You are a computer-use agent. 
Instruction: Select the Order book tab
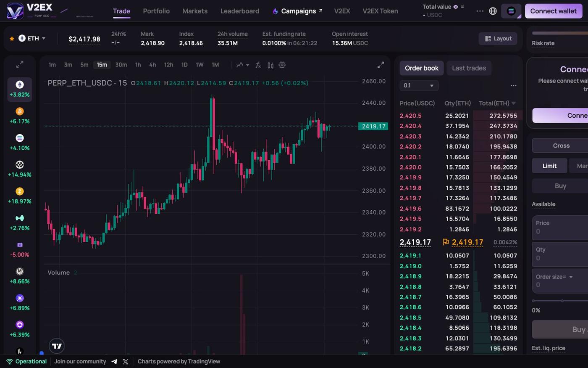(x=421, y=68)
